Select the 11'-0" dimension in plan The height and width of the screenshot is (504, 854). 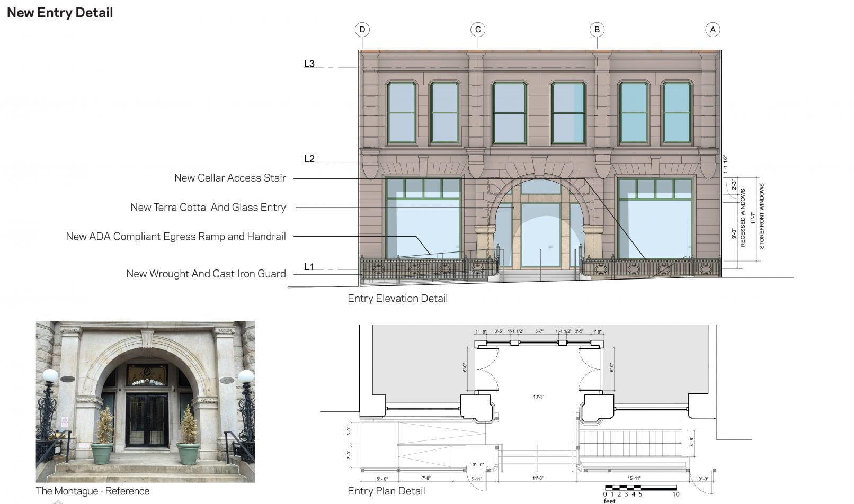[x=538, y=478]
